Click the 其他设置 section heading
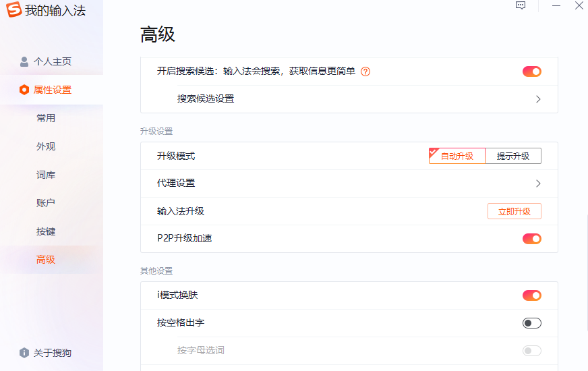This screenshot has width=588, height=371. (x=156, y=271)
